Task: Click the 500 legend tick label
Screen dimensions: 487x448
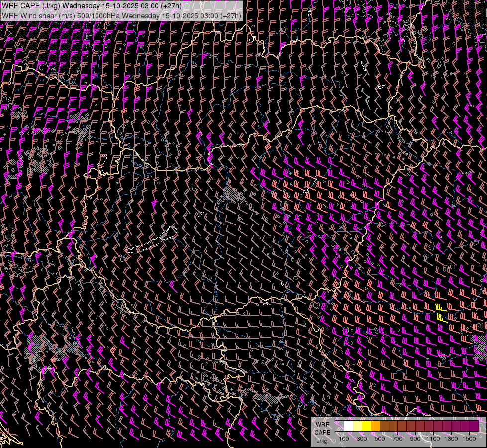Action: click(380, 439)
